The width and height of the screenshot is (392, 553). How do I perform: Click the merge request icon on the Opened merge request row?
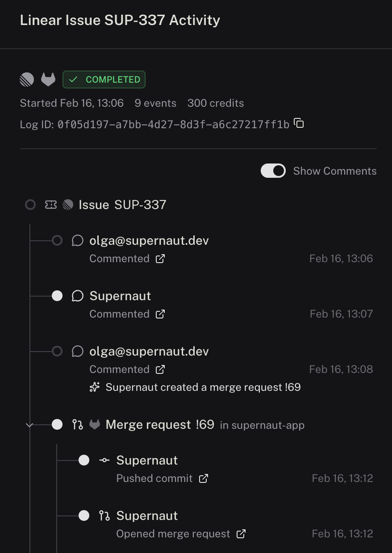tap(104, 515)
